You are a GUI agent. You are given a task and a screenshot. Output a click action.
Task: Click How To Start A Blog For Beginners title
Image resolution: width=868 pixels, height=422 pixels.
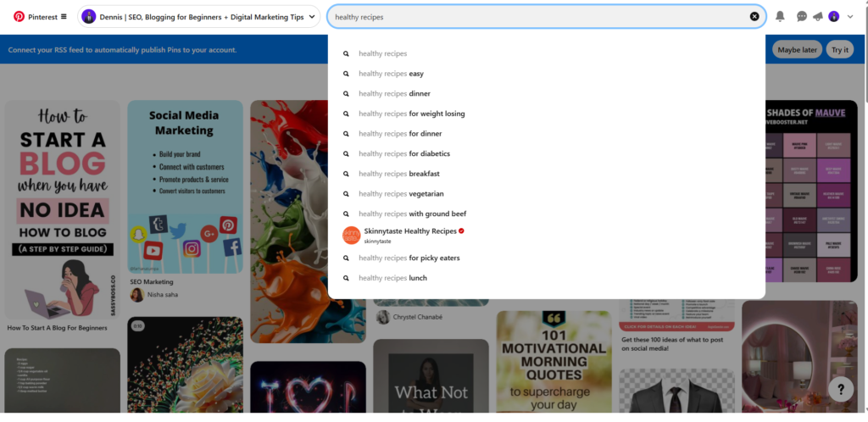pyautogui.click(x=57, y=327)
